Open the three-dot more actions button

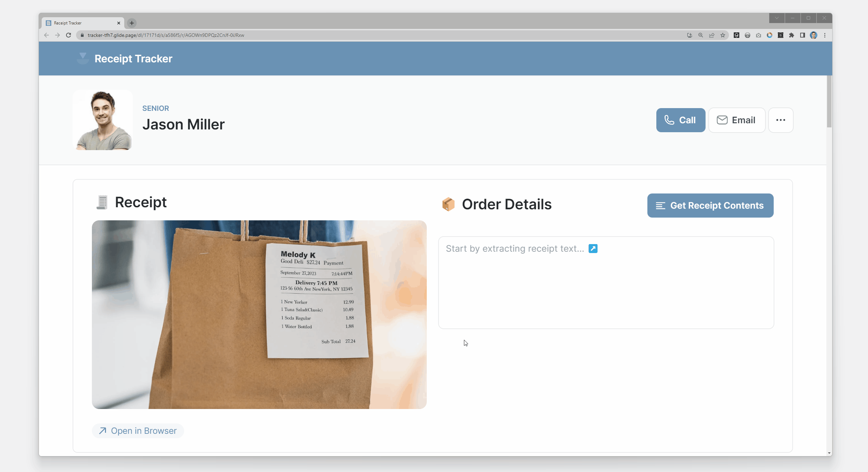781,120
